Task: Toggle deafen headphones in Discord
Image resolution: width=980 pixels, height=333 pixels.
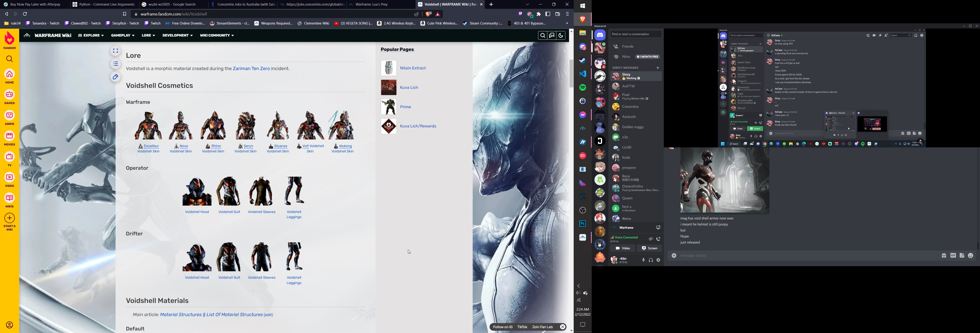Action: click(x=651, y=260)
